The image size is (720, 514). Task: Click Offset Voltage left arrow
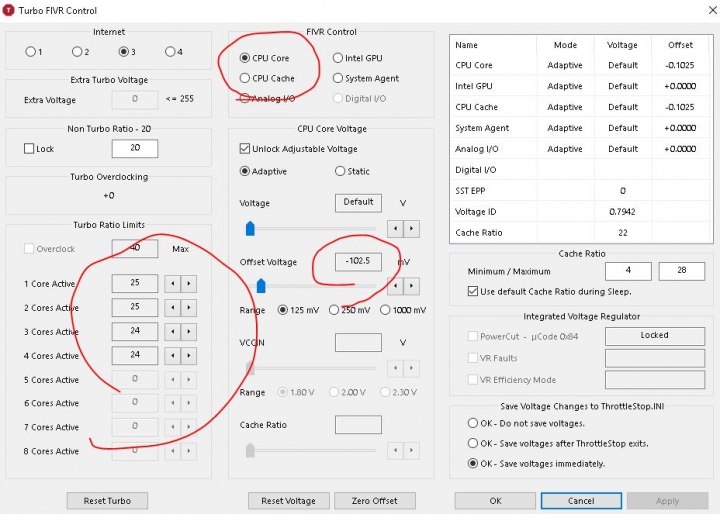click(x=395, y=286)
